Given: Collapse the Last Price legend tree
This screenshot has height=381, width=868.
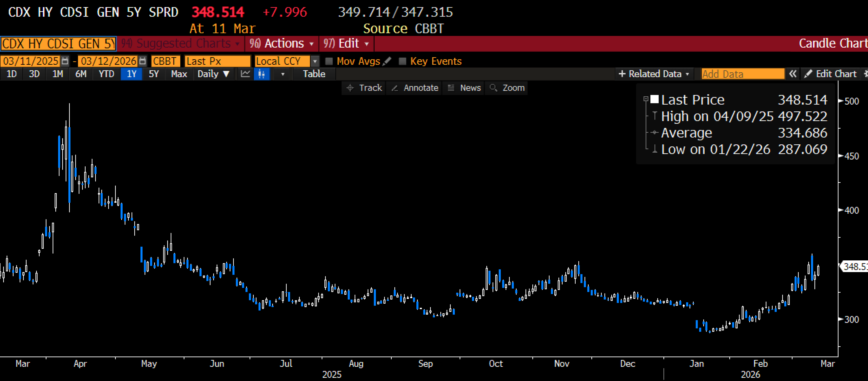Looking at the screenshot, I should pyautogui.click(x=646, y=99).
